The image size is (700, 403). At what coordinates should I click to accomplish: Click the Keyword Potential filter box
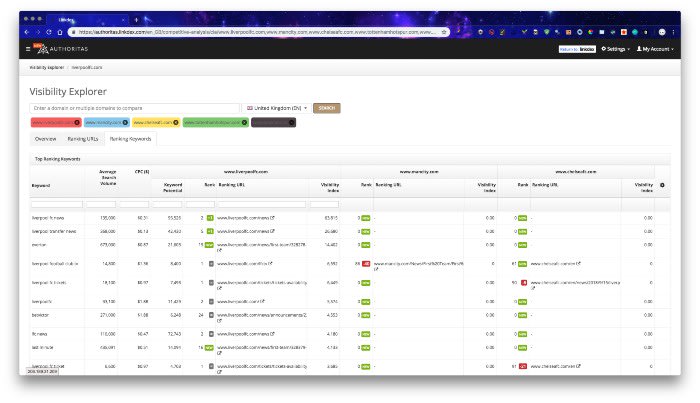[167, 204]
